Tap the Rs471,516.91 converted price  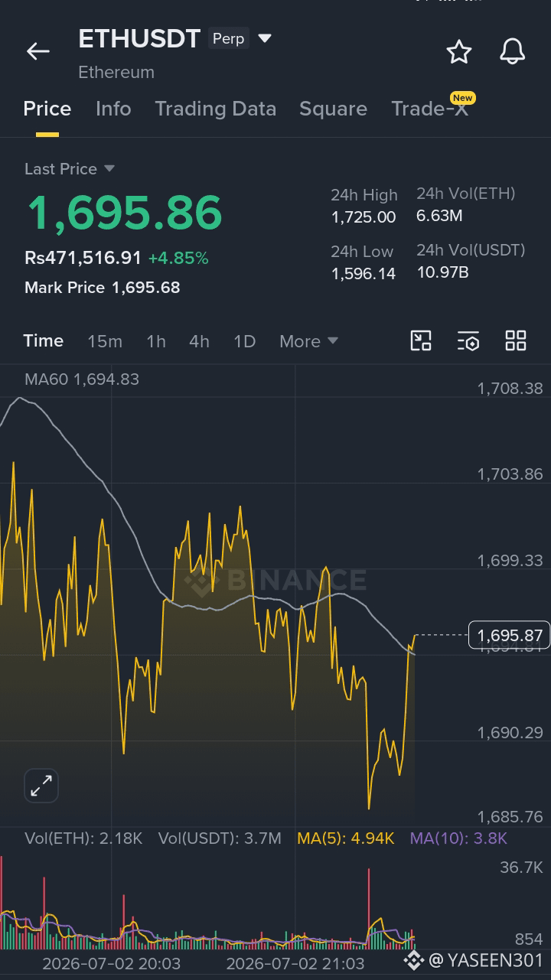point(83,259)
